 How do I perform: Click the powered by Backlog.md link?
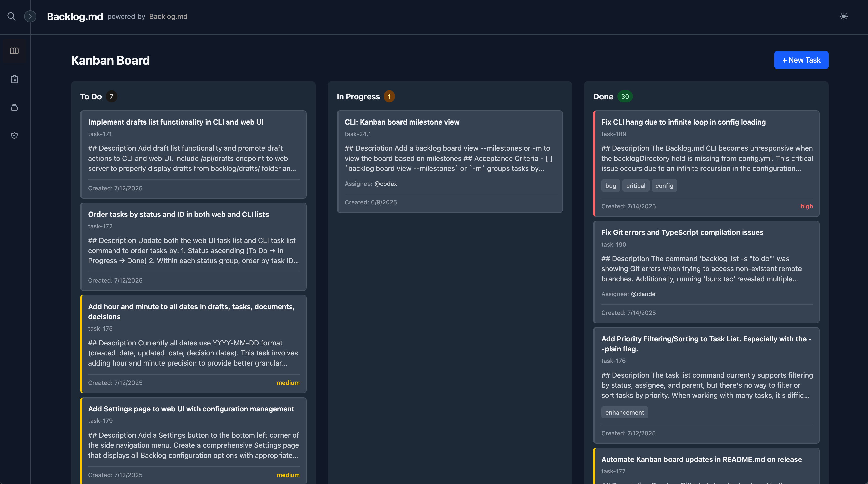tap(168, 17)
